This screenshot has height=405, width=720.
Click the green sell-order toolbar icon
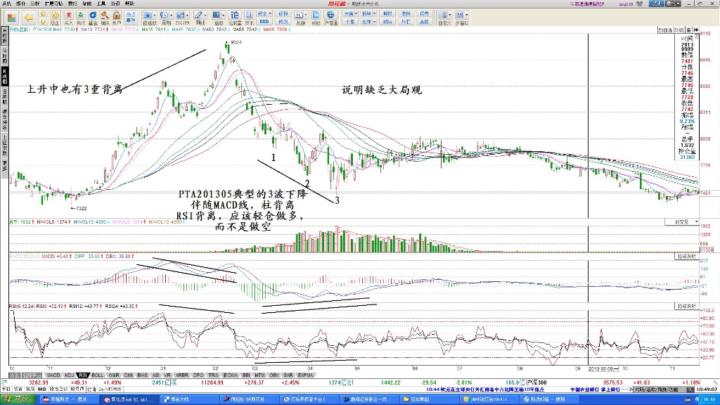tap(81, 16)
